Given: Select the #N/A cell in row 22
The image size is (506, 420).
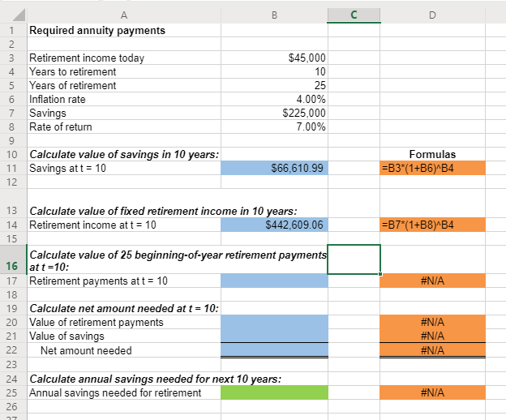Looking at the screenshot, I should (432, 350).
